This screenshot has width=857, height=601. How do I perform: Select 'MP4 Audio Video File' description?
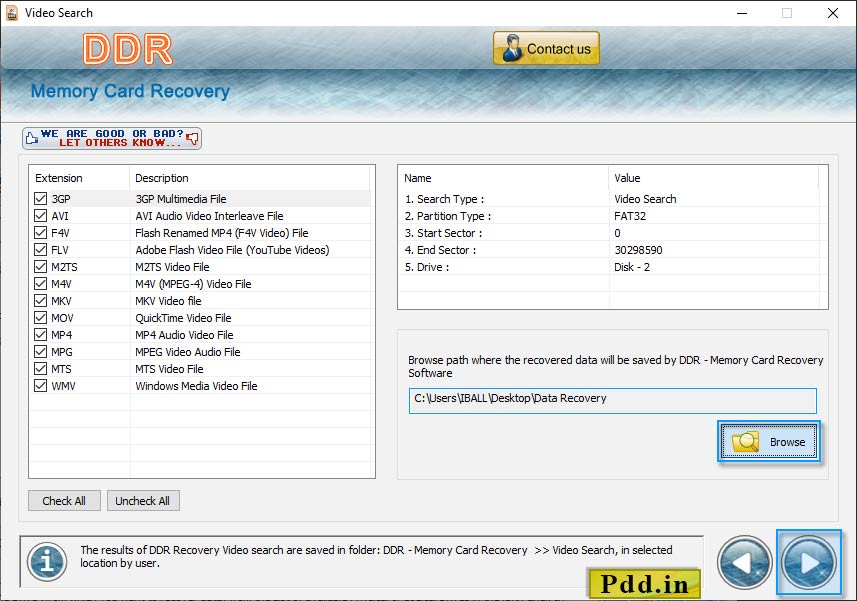coord(184,335)
